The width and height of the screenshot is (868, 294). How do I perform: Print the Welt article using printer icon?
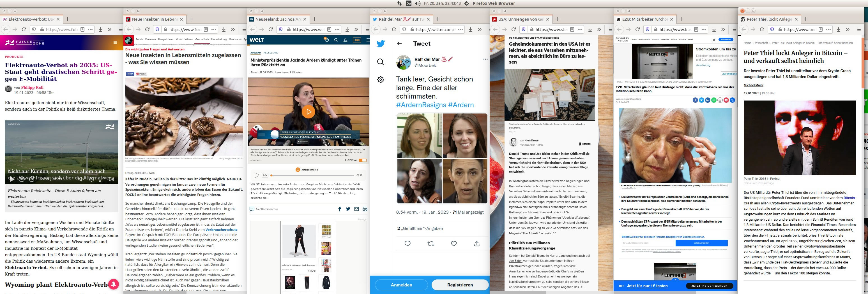pyautogui.click(x=365, y=209)
